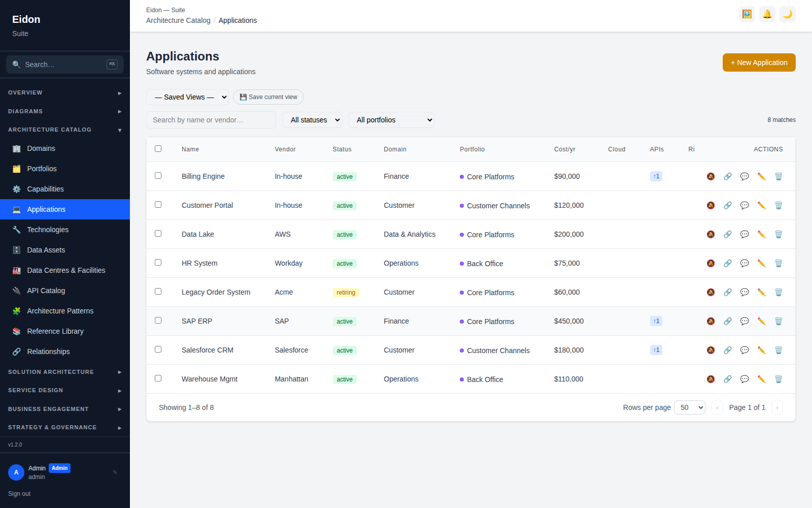Open the link icon on the Customer Portal row
The width and height of the screenshot is (812, 508).
[728, 205]
